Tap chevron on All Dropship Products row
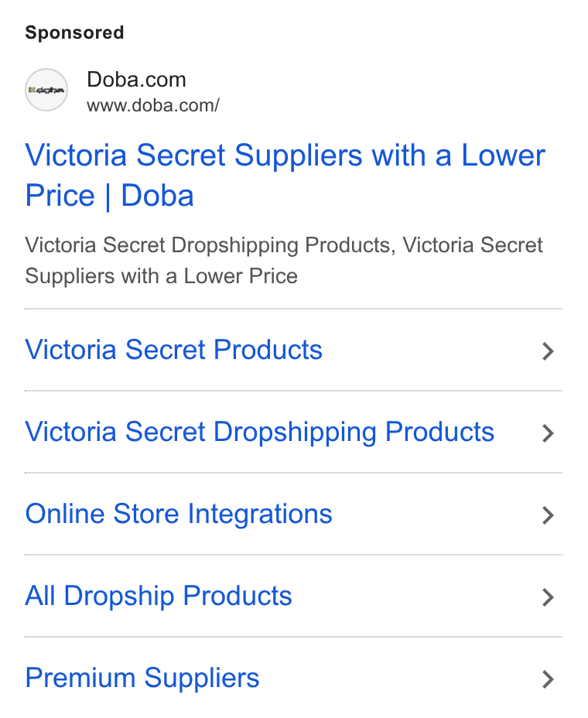The height and width of the screenshot is (718, 588). pyautogui.click(x=548, y=597)
